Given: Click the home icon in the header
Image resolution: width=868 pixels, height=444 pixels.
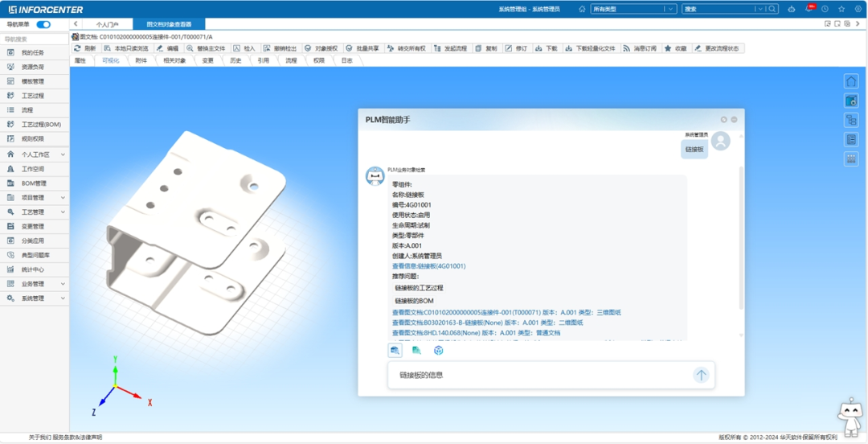Looking at the screenshot, I should tap(582, 9).
